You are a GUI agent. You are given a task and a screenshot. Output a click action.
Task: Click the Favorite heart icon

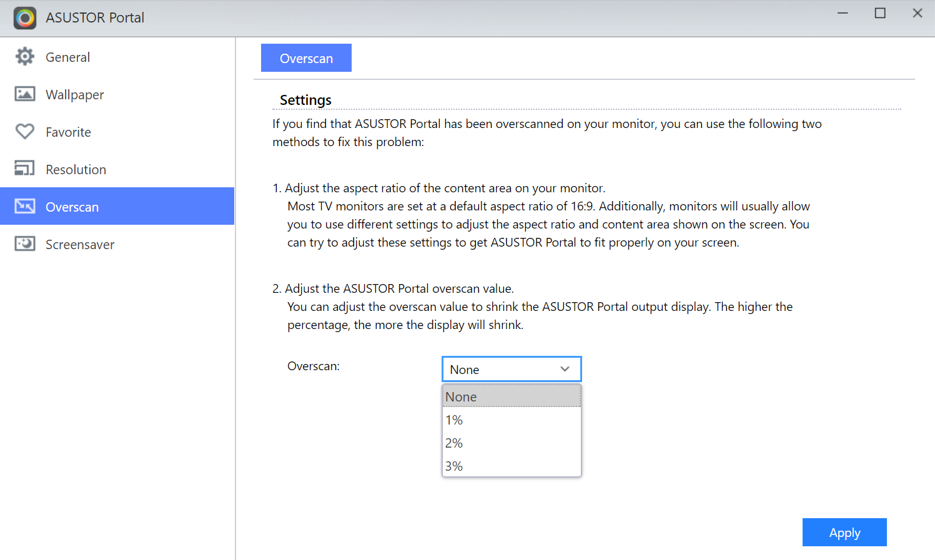pyautogui.click(x=25, y=132)
